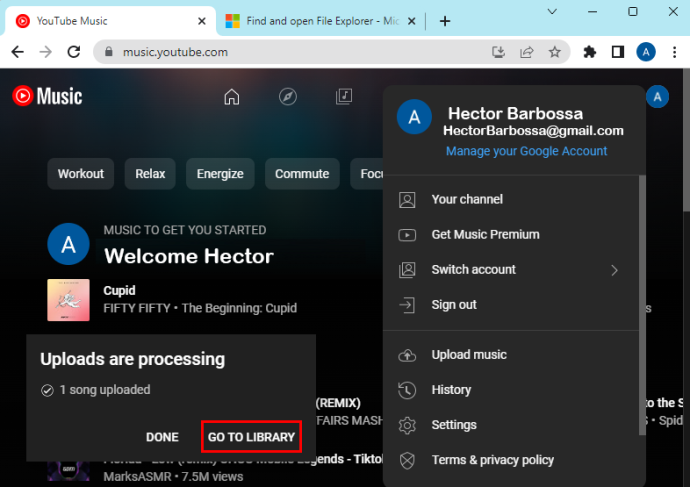Switch to Find and open File Explorer tab

pyautogui.click(x=322, y=21)
